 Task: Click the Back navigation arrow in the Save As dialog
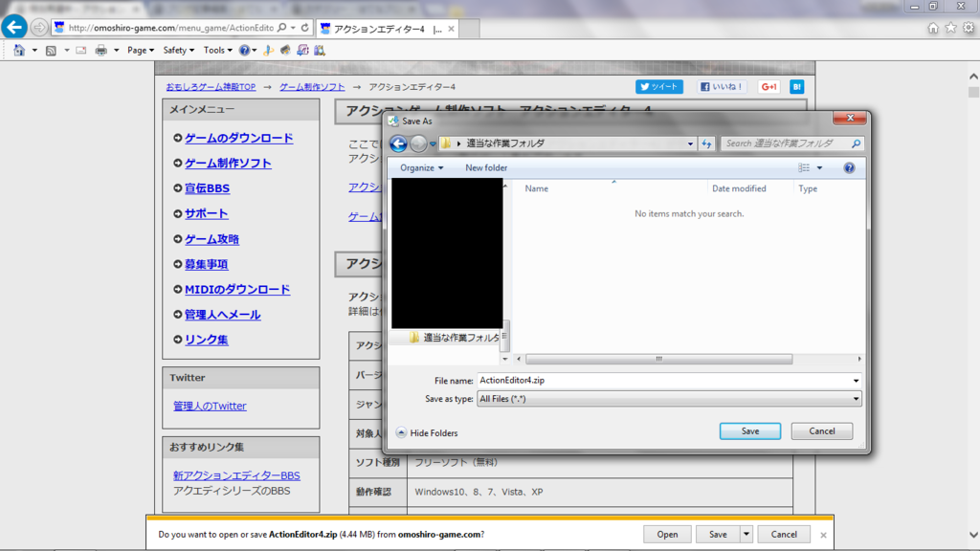click(x=400, y=143)
